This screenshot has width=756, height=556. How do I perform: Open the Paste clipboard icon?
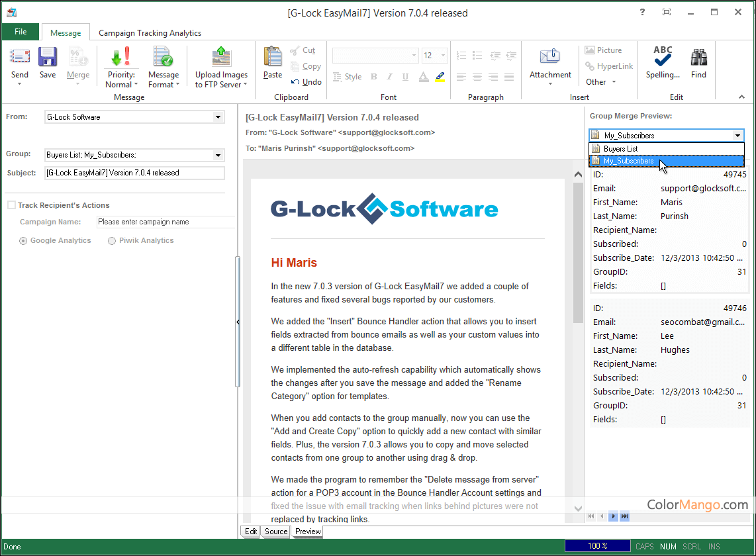pos(273,58)
